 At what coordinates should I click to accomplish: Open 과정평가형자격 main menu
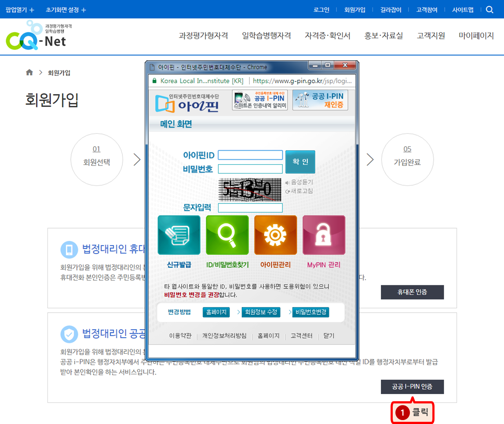tap(204, 36)
